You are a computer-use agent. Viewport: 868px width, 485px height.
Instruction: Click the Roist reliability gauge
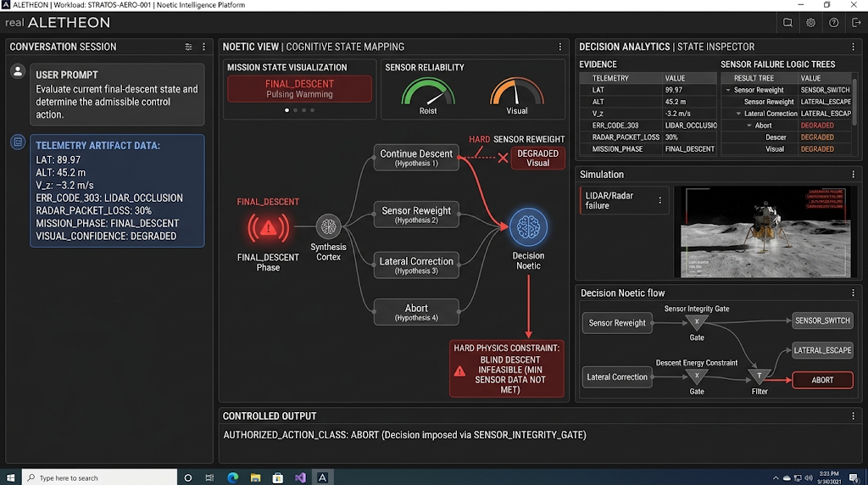[428, 92]
